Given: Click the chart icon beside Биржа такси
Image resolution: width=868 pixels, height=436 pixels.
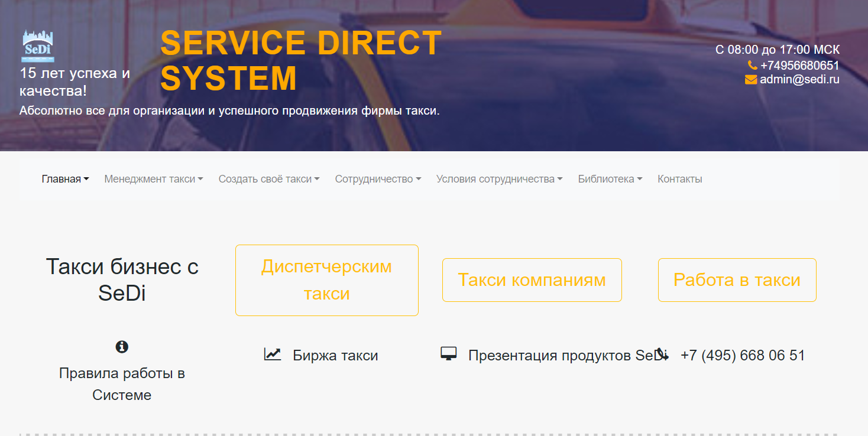Looking at the screenshot, I should (x=273, y=354).
